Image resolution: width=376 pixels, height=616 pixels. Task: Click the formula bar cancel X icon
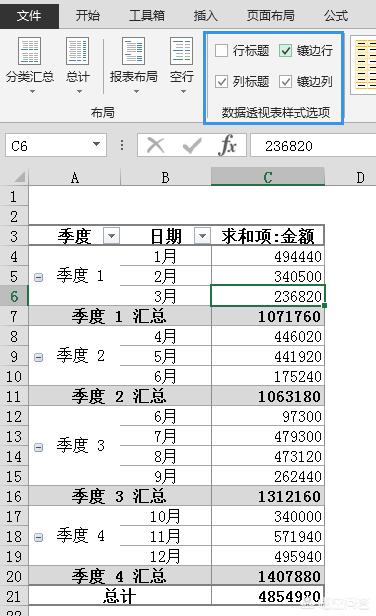tap(156, 146)
